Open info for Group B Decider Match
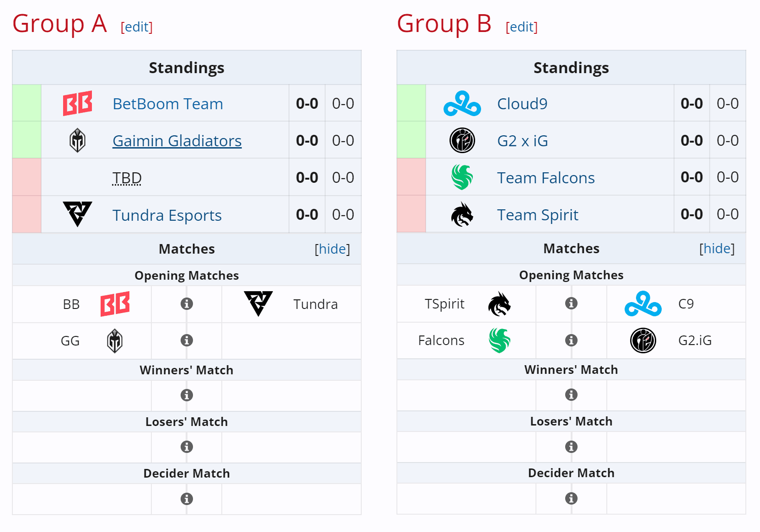This screenshot has height=532, width=760. click(571, 499)
